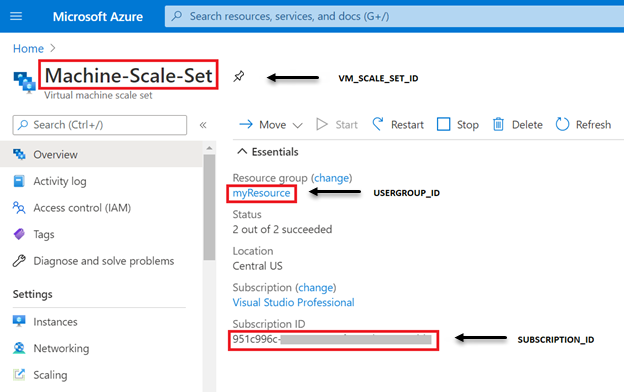Image resolution: width=624 pixels, height=392 pixels.
Task: Click the Start play icon
Action: pyautogui.click(x=322, y=124)
